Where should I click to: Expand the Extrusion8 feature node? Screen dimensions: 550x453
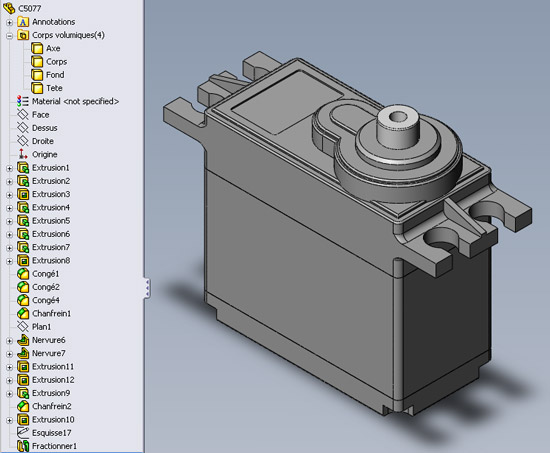[9, 261]
